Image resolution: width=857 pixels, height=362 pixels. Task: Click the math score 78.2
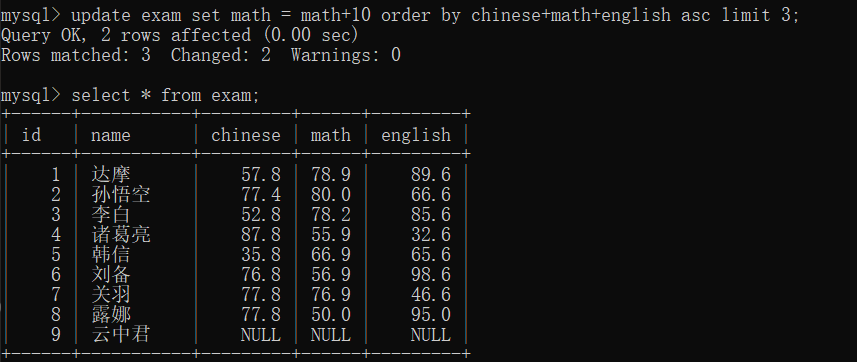tap(331, 215)
